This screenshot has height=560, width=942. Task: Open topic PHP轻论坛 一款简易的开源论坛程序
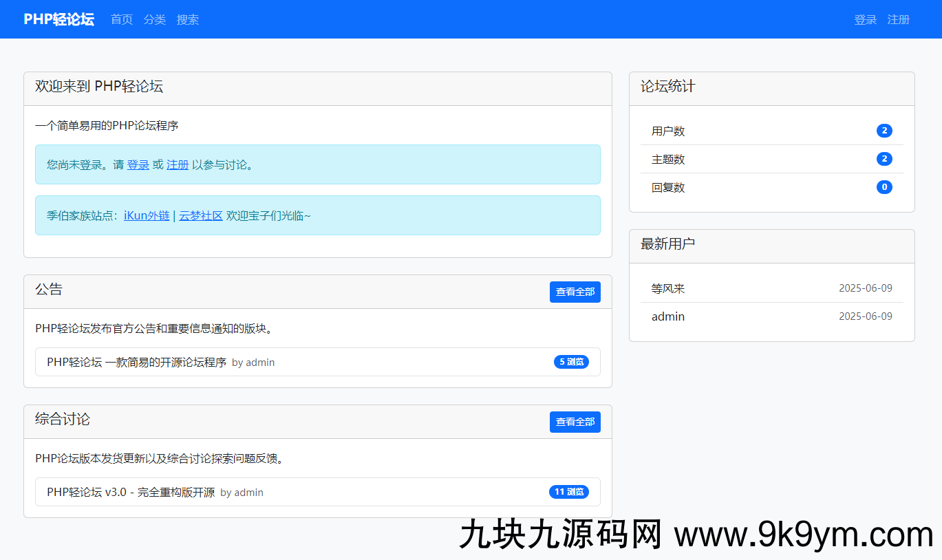pos(136,362)
